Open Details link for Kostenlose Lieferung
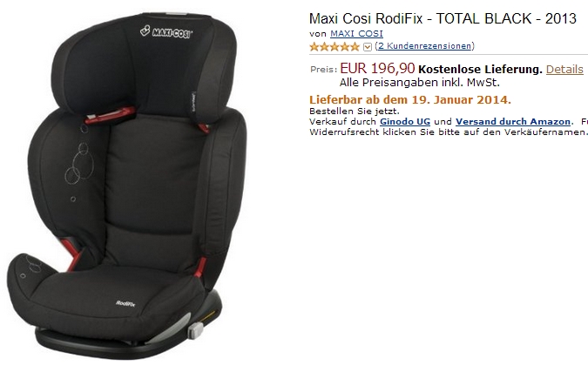 (x=564, y=70)
